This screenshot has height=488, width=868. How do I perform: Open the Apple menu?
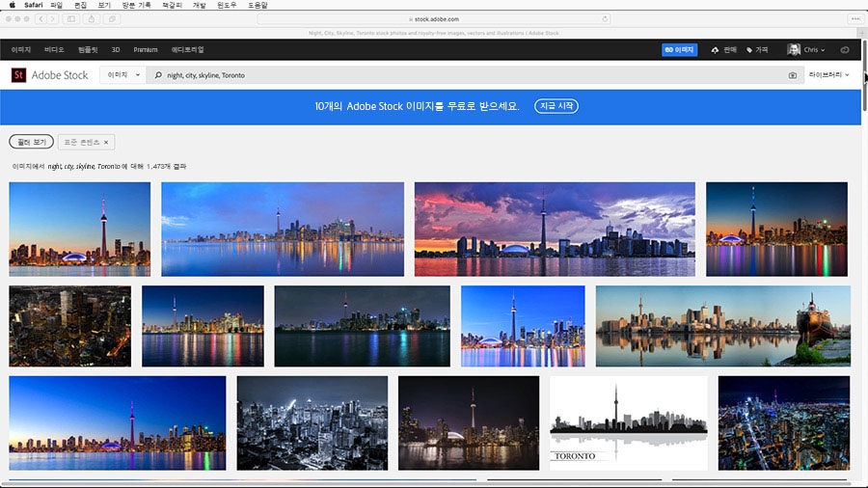pos(13,5)
